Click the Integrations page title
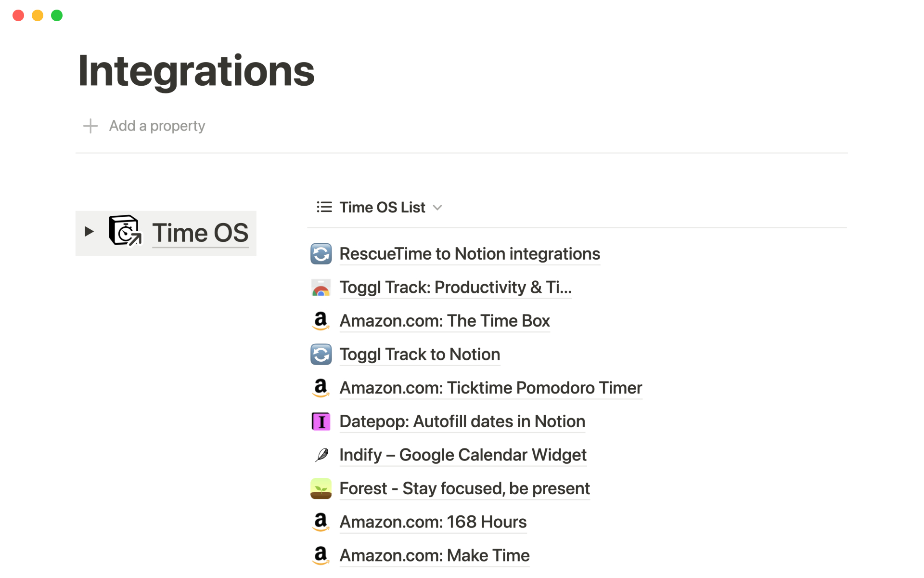Screen dimensions: 924x578 click(x=196, y=71)
